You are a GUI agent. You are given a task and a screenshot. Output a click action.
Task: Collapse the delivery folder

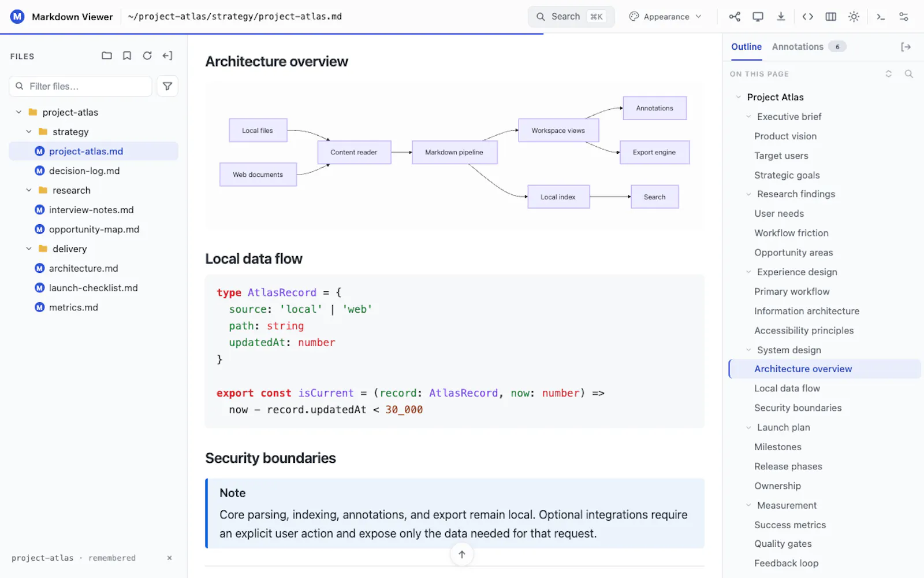coord(29,249)
